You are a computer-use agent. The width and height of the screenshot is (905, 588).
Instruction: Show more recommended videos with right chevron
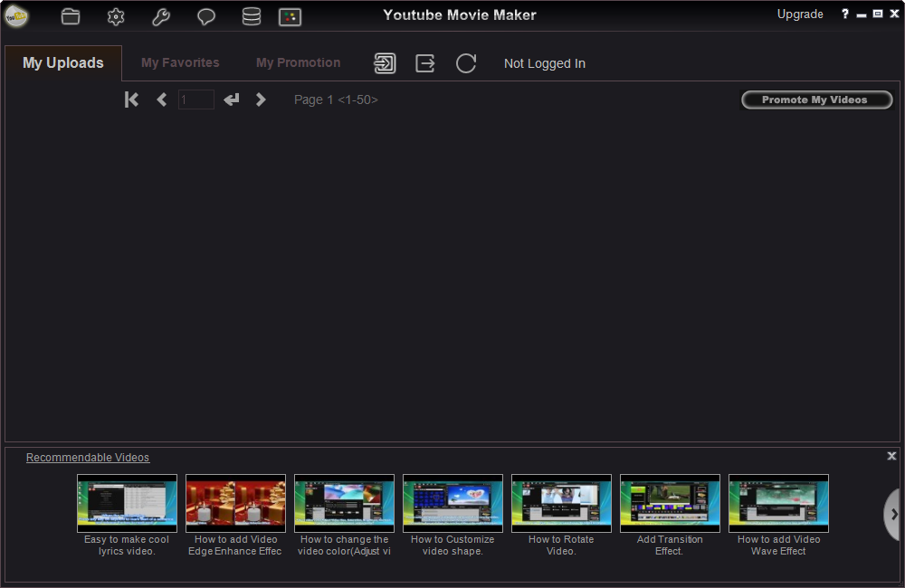click(893, 514)
